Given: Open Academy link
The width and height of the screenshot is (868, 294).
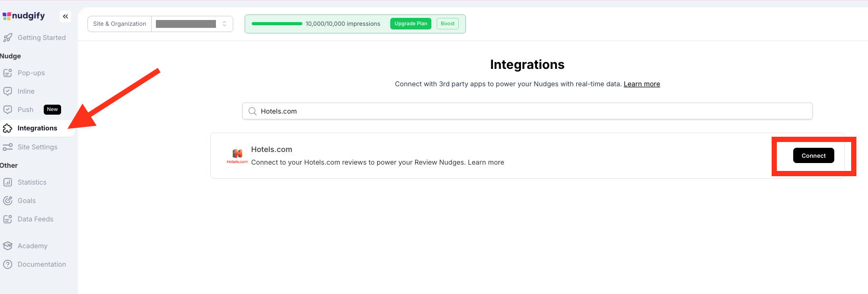Looking at the screenshot, I should 32,246.
